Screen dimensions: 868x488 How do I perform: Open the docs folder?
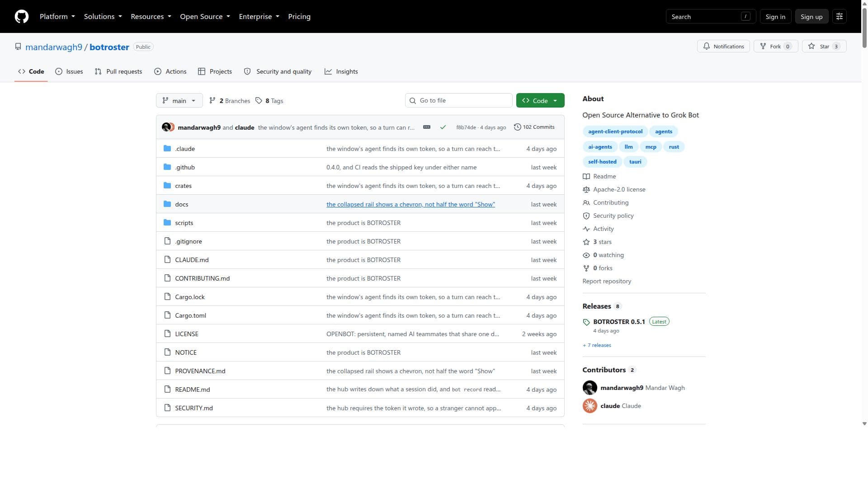182,204
